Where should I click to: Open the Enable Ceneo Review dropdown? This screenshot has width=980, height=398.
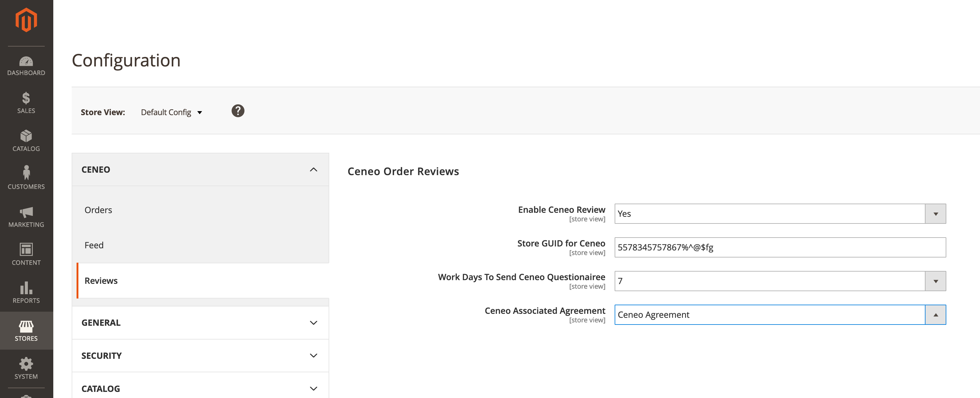[780, 214]
